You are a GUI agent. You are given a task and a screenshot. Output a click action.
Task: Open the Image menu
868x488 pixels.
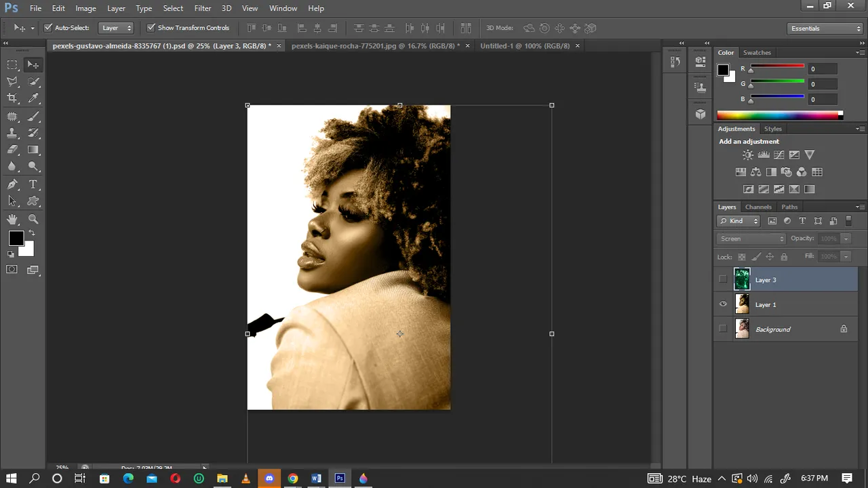(x=85, y=8)
